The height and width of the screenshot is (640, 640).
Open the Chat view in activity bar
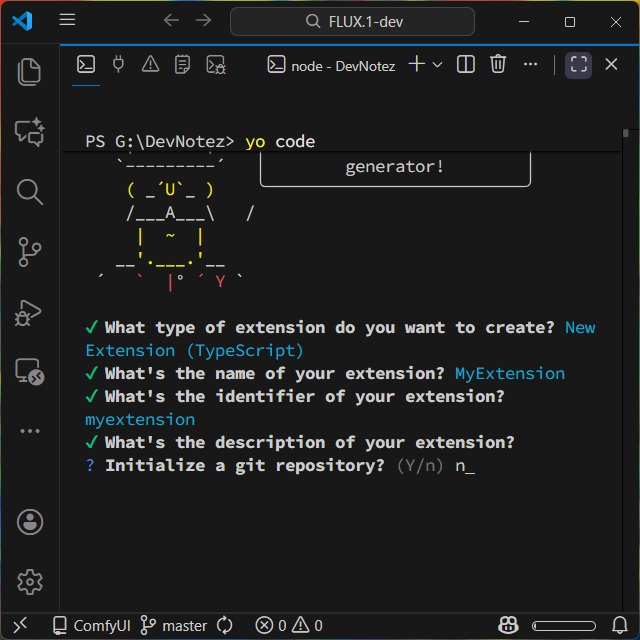[30, 131]
